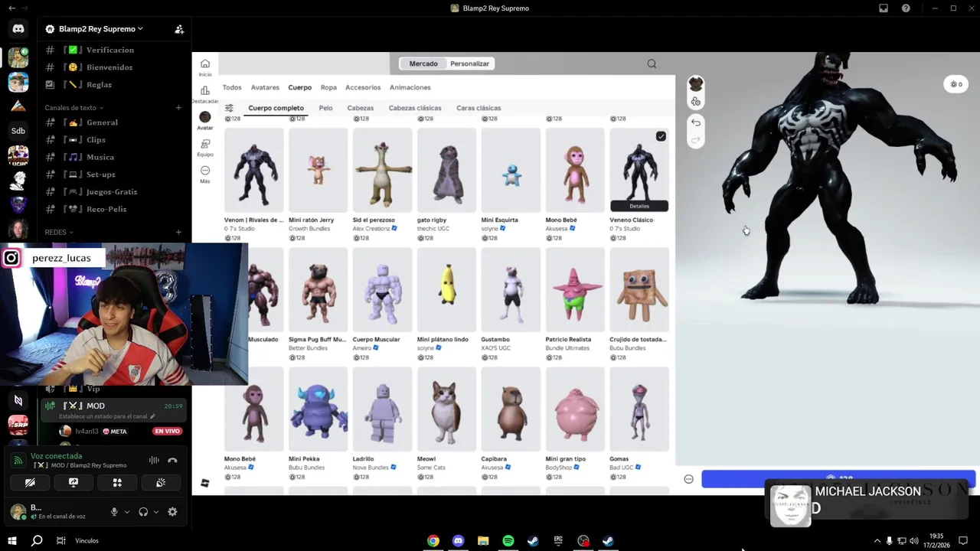Image resolution: width=980 pixels, height=551 pixels.
Task: Open microphone input options arrow
Action: [127, 512]
